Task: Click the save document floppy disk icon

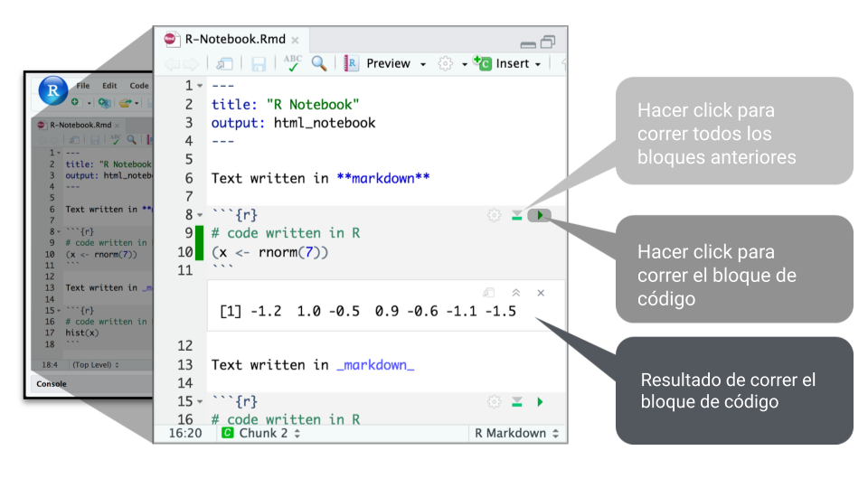Action: pos(259,63)
